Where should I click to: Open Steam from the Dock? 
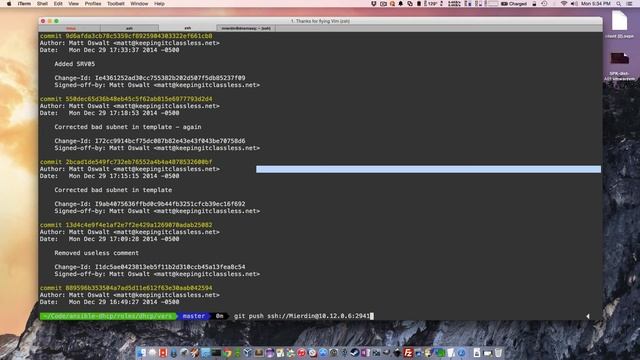tap(355, 353)
